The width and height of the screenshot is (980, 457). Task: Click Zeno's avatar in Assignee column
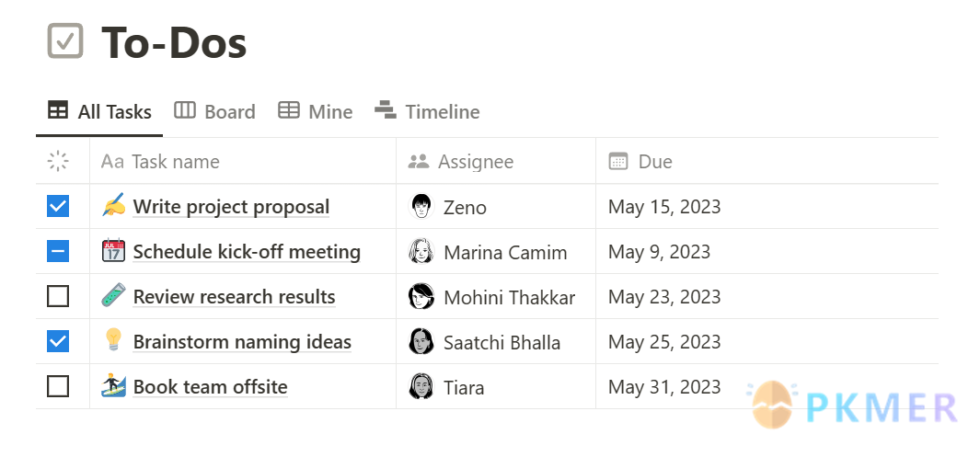click(x=421, y=207)
